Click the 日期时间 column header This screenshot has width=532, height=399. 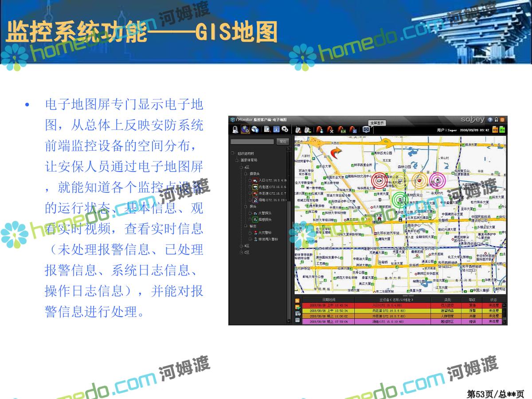(x=329, y=300)
